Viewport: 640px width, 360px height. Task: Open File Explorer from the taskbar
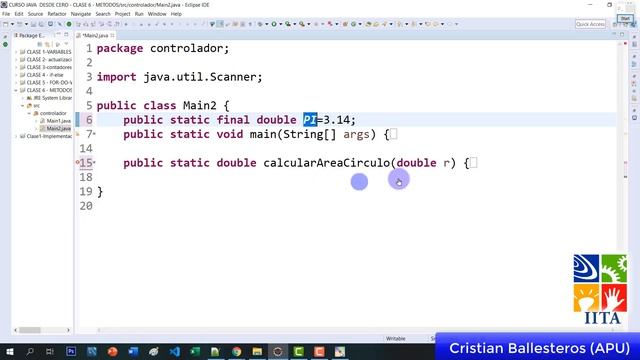(257, 351)
